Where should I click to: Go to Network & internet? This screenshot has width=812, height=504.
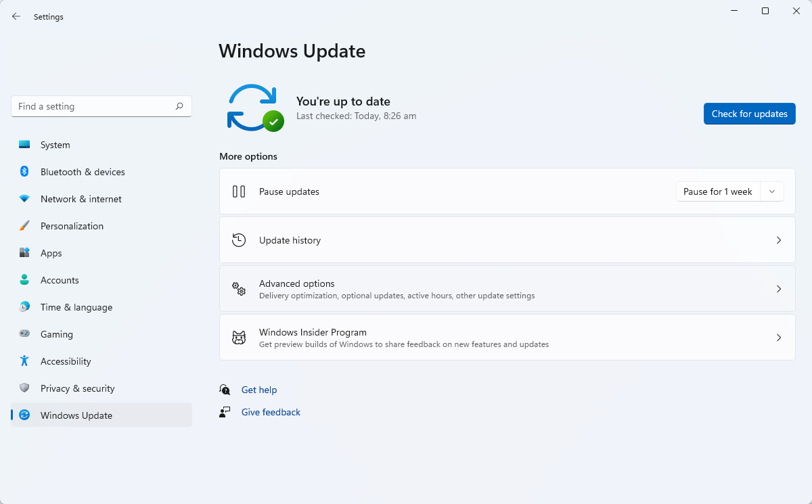tap(101, 199)
